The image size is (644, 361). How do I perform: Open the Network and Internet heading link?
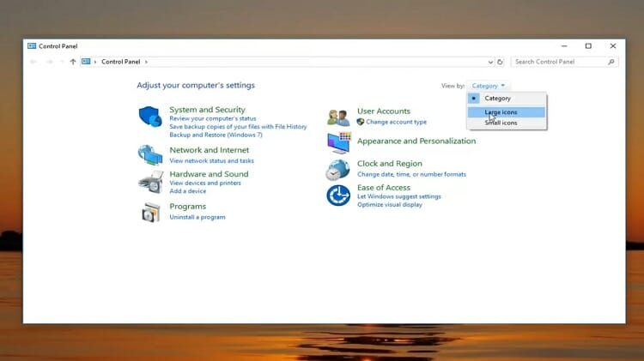coord(209,150)
